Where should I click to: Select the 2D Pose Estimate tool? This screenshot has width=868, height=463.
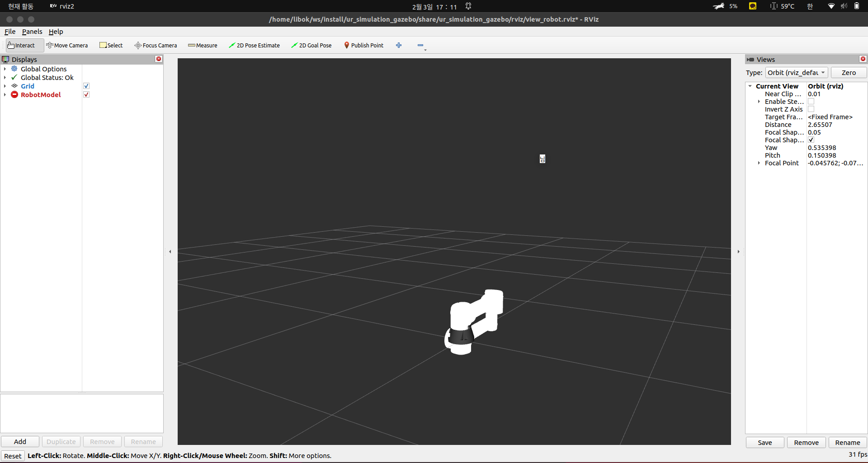point(254,45)
